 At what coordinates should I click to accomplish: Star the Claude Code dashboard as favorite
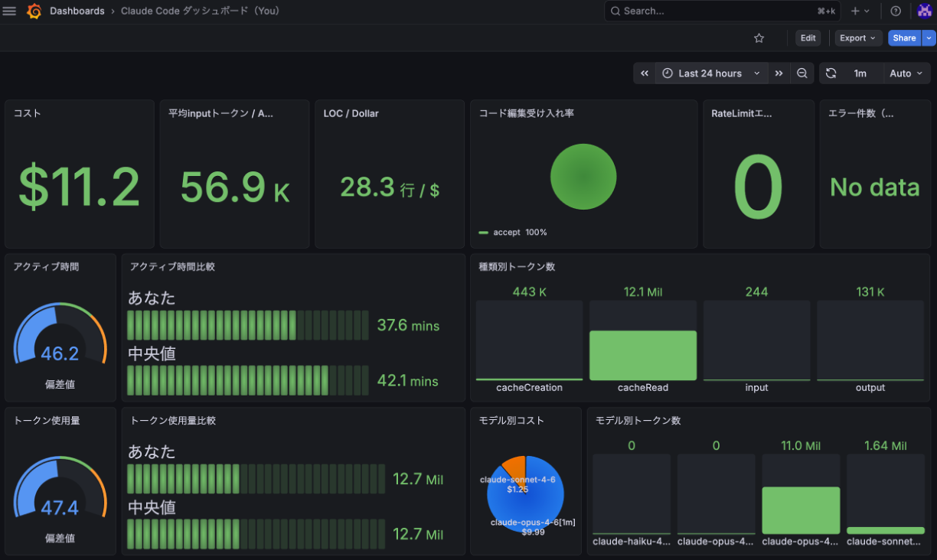(x=759, y=37)
